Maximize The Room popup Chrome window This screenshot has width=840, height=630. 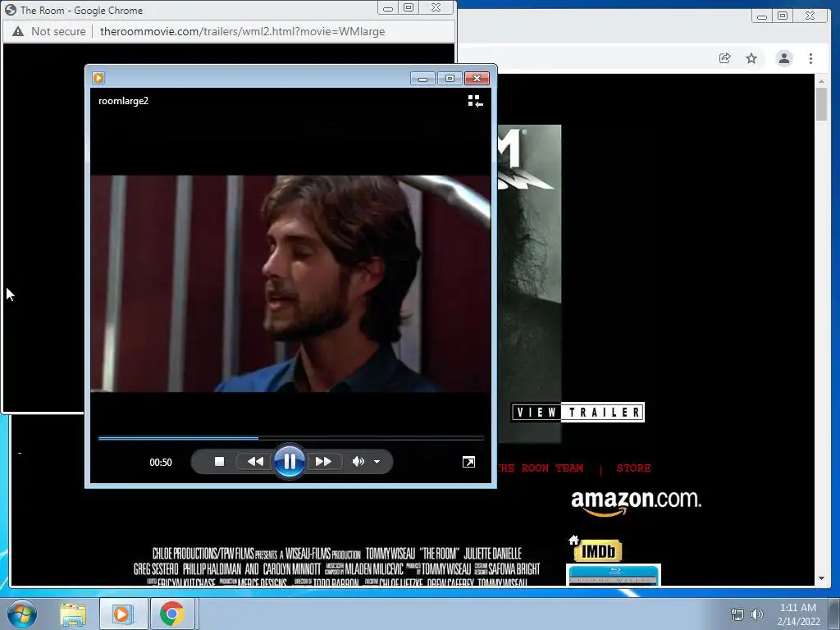(409, 8)
